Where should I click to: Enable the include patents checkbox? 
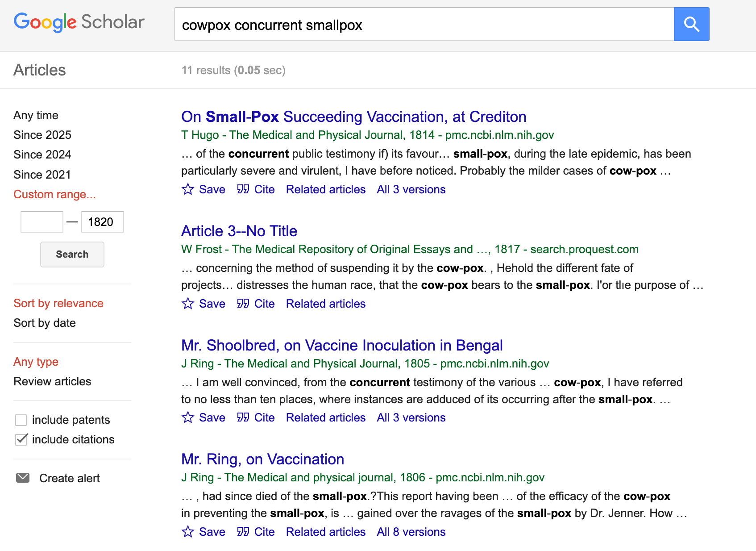click(21, 420)
